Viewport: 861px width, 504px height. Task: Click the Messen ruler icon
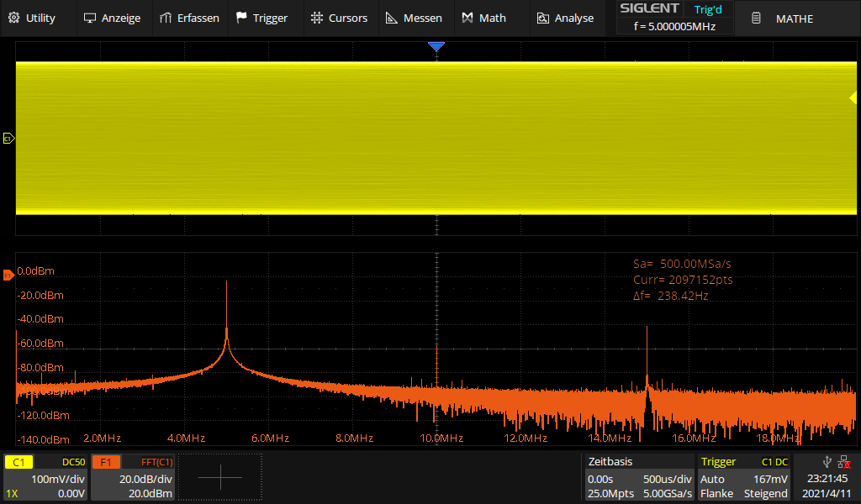[x=392, y=18]
